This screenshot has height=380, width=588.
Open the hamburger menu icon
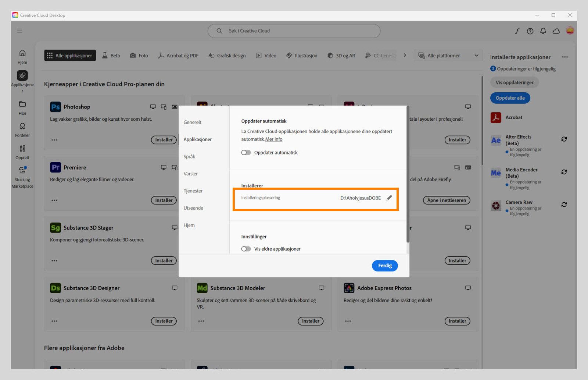pyautogui.click(x=19, y=31)
